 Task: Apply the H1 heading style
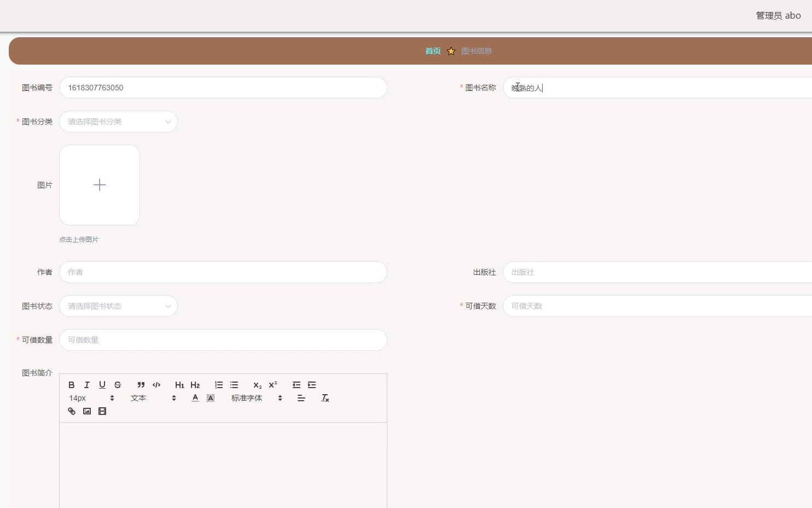[179, 385]
